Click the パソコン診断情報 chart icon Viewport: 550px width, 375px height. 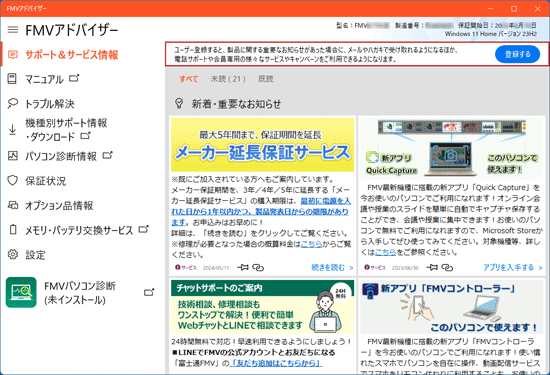13,156
